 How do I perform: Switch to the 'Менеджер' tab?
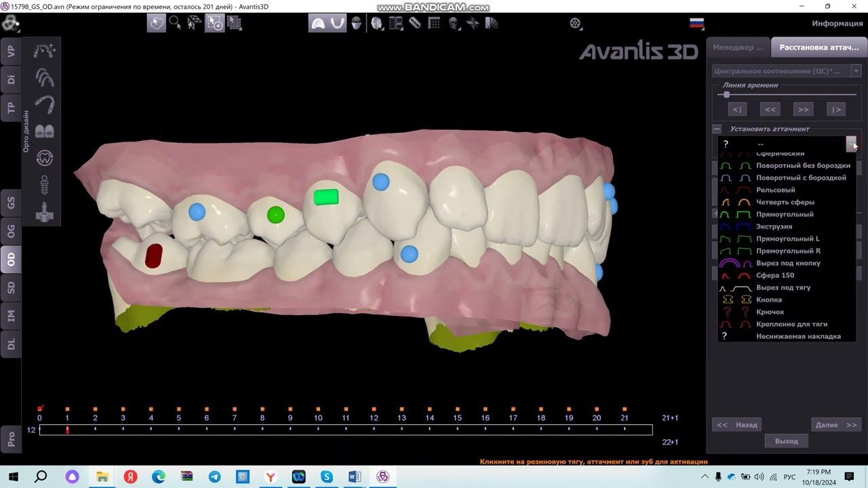click(x=738, y=47)
